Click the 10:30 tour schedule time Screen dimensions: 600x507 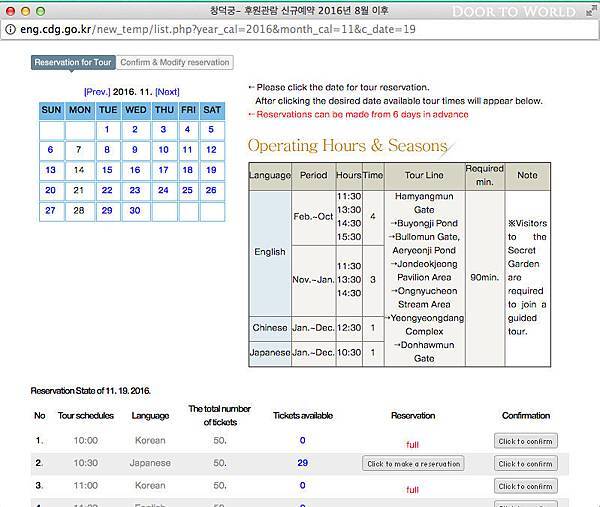point(86,463)
